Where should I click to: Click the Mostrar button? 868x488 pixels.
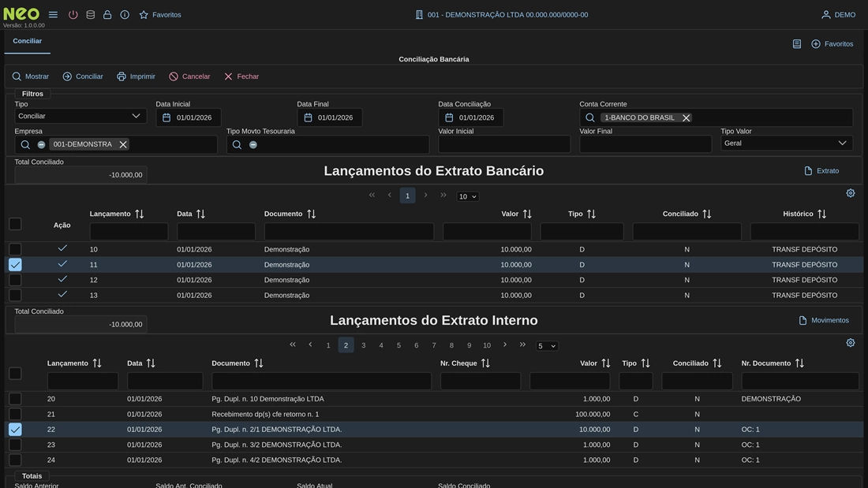click(30, 76)
